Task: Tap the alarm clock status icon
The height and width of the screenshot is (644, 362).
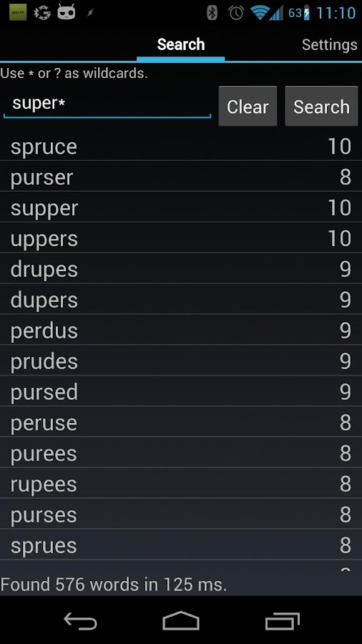Action: [x=236, y=13]
